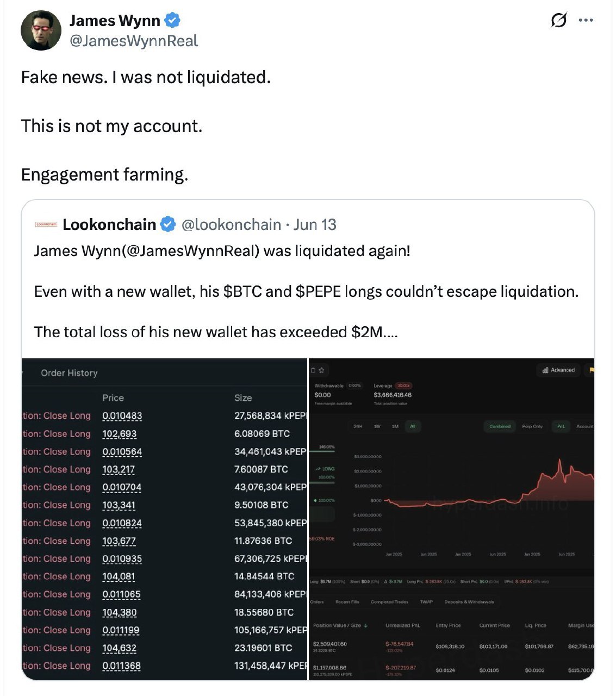616x696 pixels.
Task: Click the James Wynn display name
Action: [x=115, y=21]
